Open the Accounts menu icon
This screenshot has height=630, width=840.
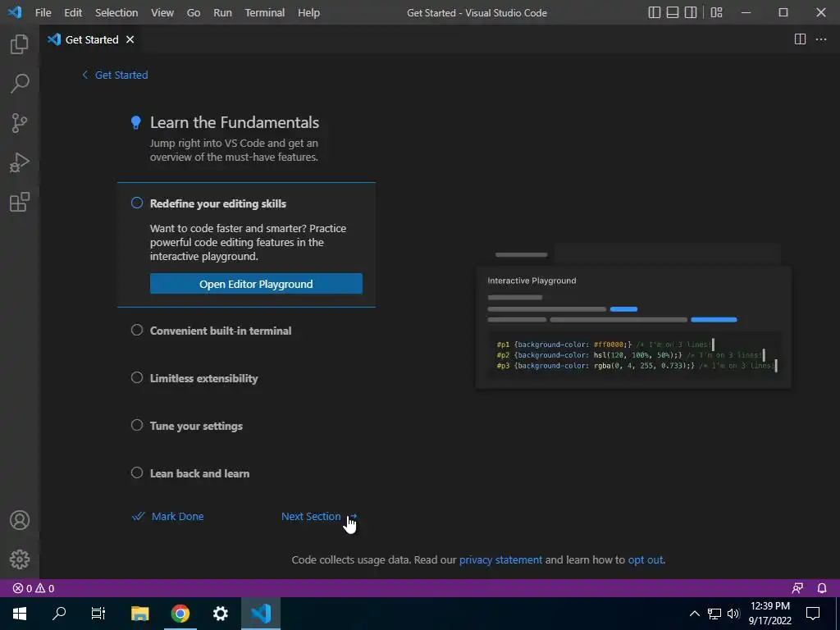click(20, 520)
